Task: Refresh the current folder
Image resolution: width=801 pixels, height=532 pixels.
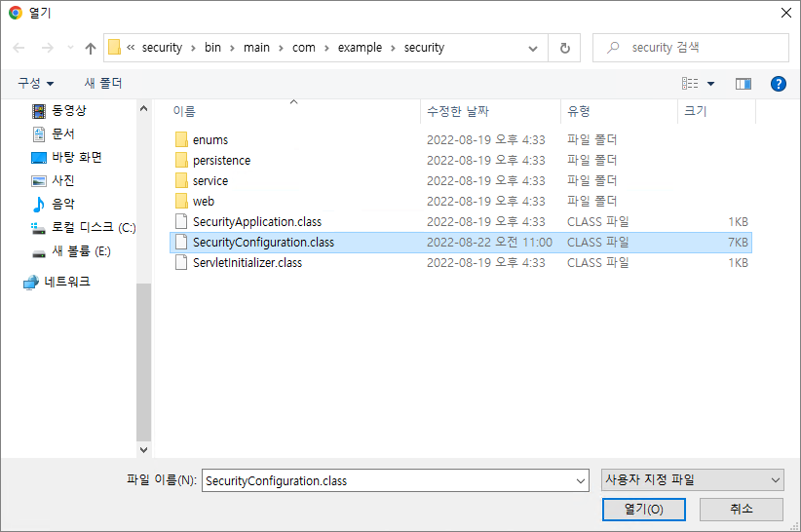Action: click(x=564, y=48)
